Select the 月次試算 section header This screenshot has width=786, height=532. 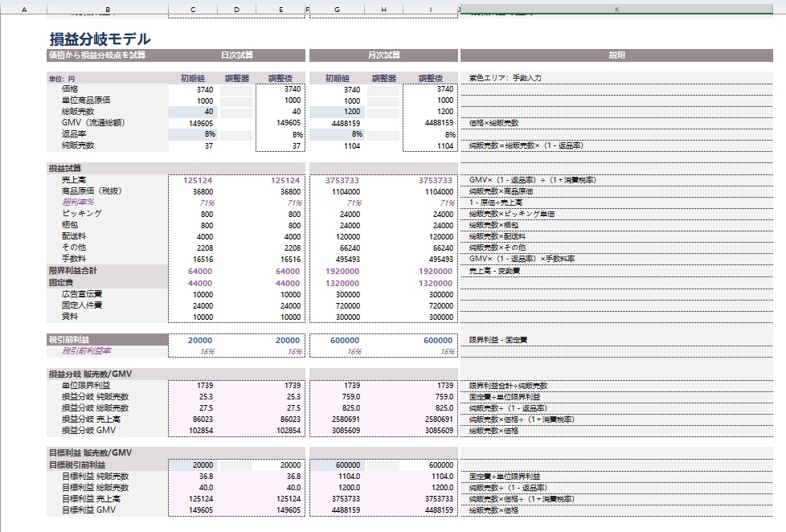[383, 55]
